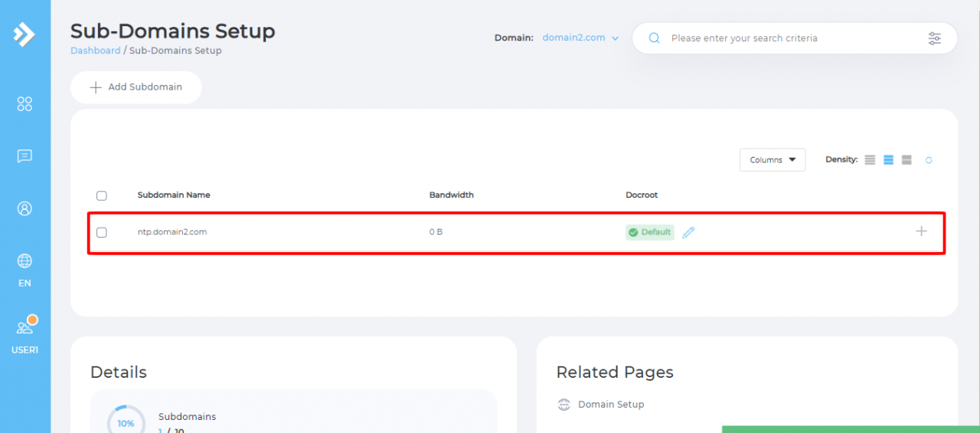
Task: Open search filter settings icon
Action: tap(934, 38)
